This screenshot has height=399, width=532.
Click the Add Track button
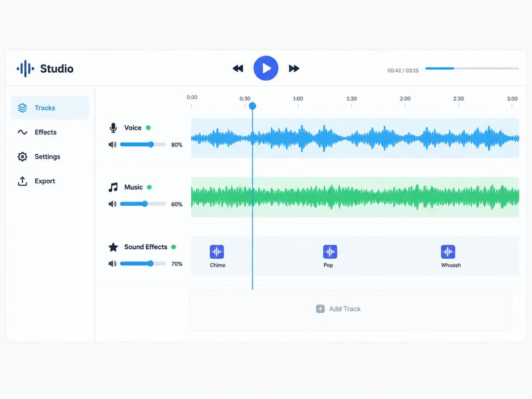(351, 310)
